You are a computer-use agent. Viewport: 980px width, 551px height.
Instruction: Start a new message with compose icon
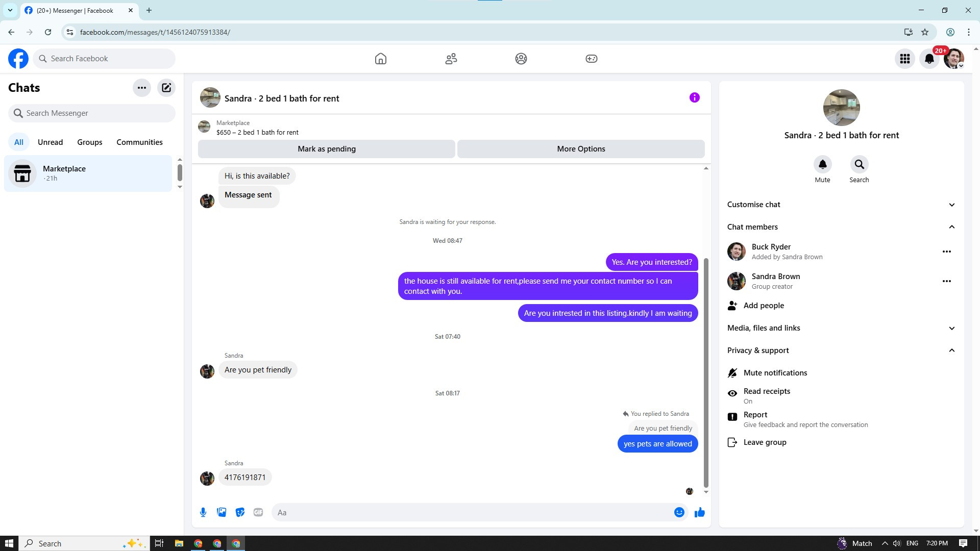(x=166, y=88)
